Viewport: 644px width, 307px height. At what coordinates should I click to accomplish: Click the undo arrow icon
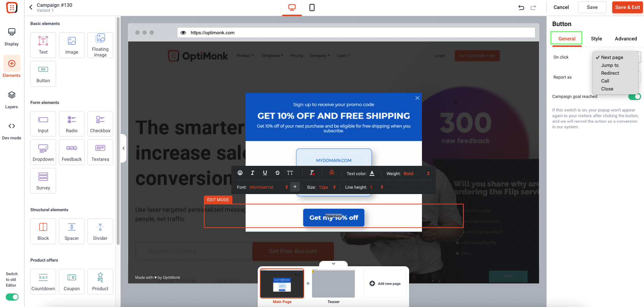click(x=521, y=8)
